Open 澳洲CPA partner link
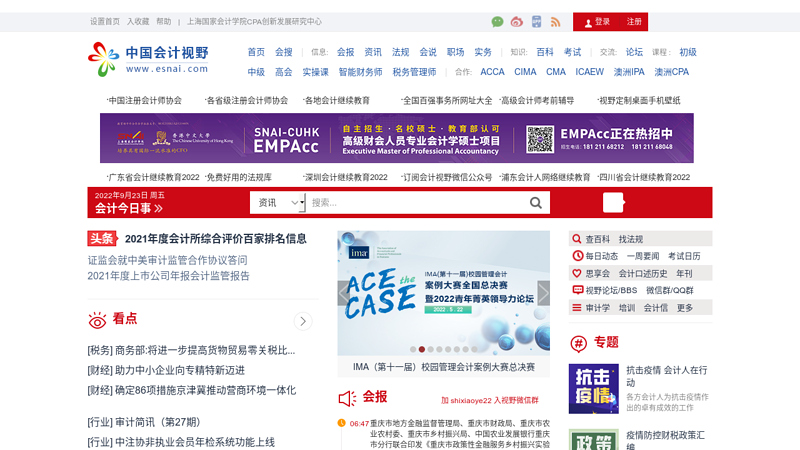 pos(671,72)
